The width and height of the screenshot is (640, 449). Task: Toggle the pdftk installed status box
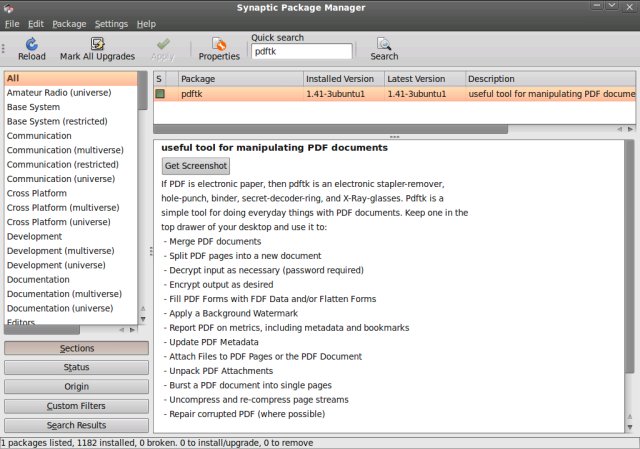pos(160,94)
